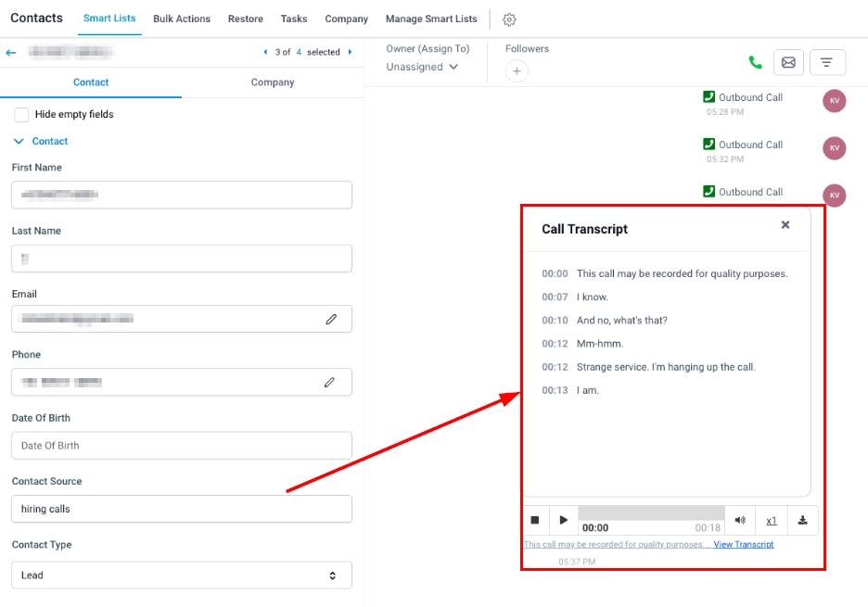Stop the call recording playback

535,520
